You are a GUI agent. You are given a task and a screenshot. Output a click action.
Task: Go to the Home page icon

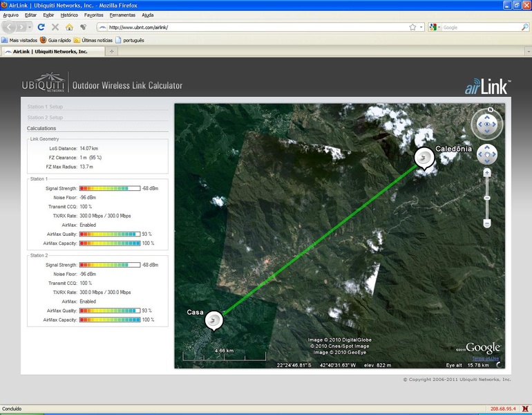tap(69, 27)
